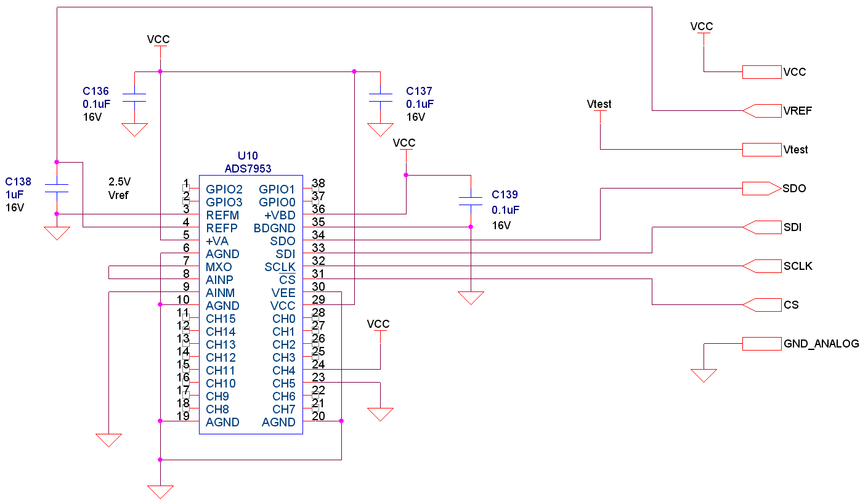Click the REFM pin label
This screenshot has width=868, height=504.
pyautogui.click(x=222, y=215)
